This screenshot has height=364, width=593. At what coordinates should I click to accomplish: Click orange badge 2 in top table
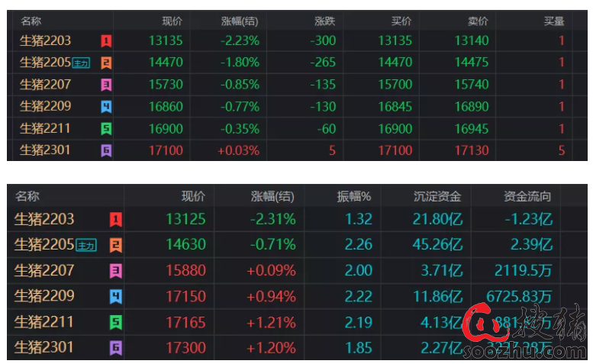[106, 63]
